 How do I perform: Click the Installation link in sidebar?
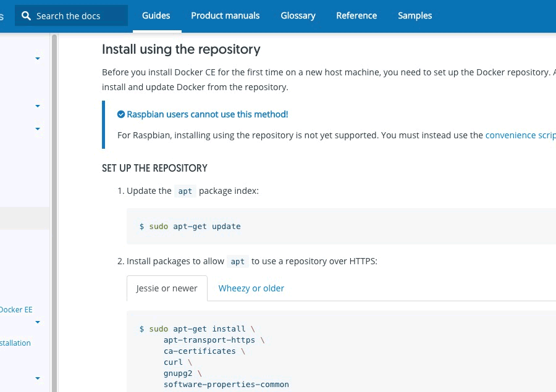tap(15, 343)
